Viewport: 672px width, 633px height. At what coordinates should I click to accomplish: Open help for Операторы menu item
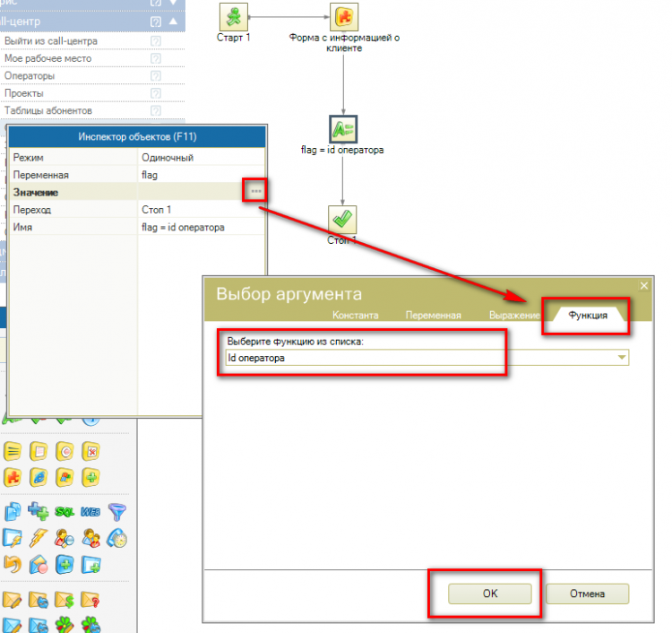[156, 76]
